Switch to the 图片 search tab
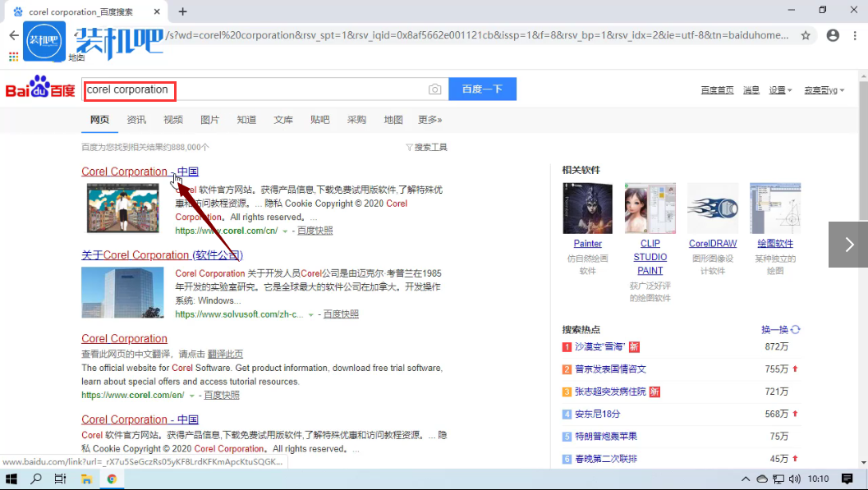 [x=209, y=120]
